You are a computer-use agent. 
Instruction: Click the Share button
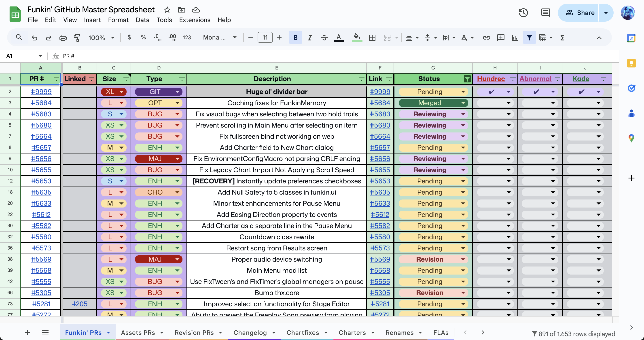[x=580, y=13]
